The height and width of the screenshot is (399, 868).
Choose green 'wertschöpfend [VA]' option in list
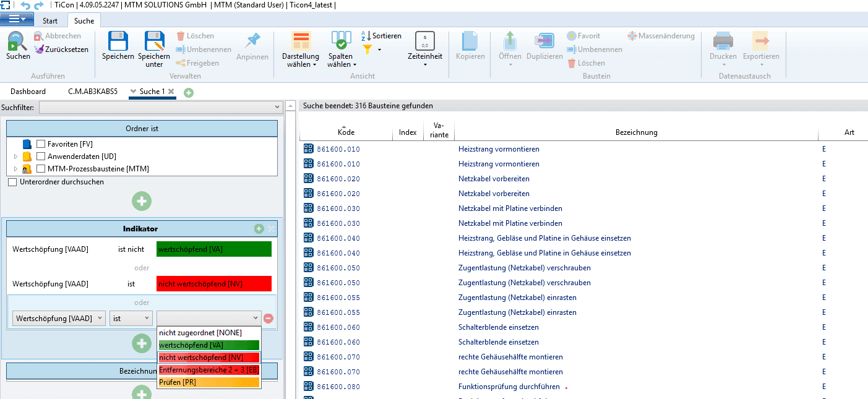209,345
